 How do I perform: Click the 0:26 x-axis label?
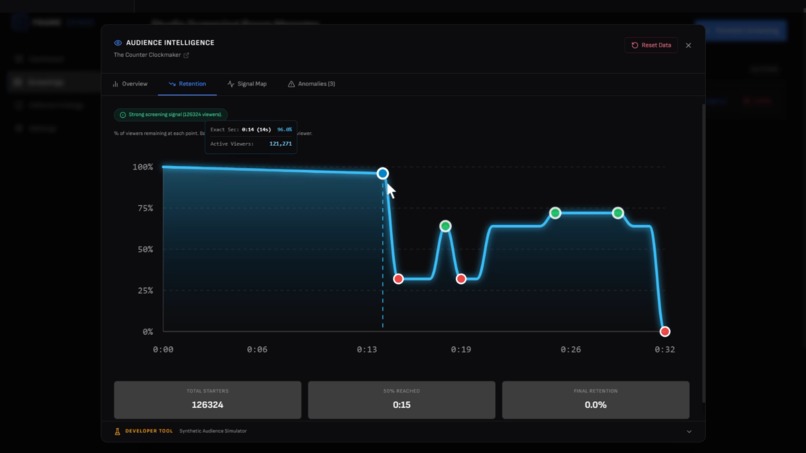[571, 350]
